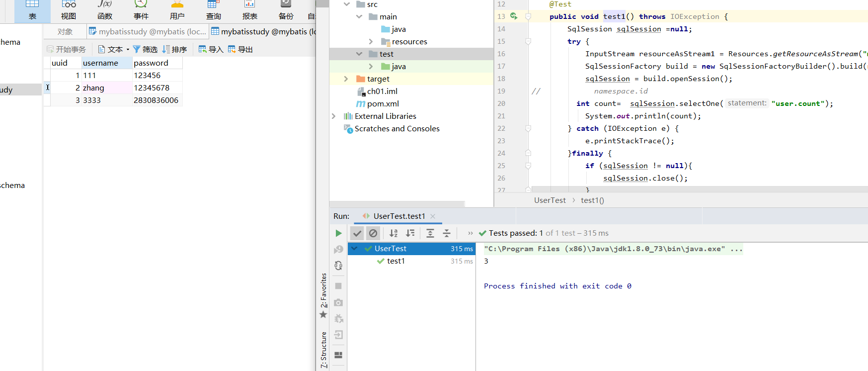This screenshot has height=371, width=868.
Task: Select the username column header
Action: 107,63
